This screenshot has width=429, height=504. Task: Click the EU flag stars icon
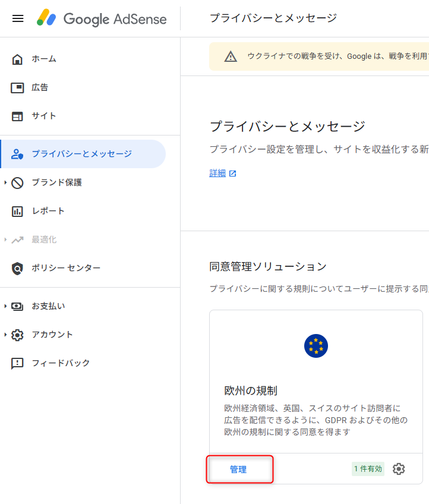tap(316, 346)
